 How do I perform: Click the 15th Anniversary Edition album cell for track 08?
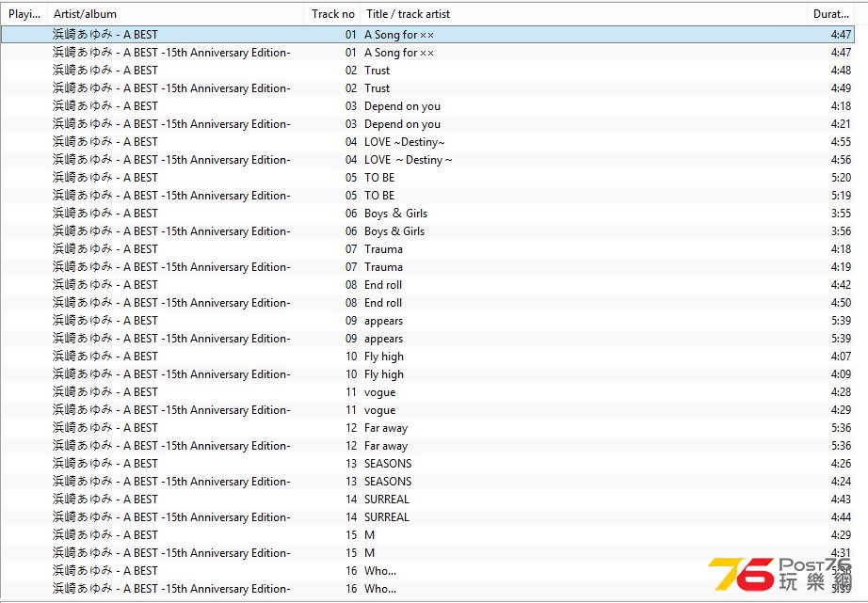pos(171,303)
